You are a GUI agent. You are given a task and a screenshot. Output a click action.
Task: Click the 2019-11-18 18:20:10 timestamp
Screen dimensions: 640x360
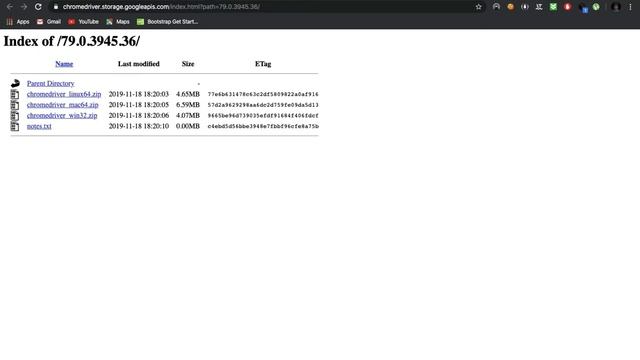point(139,126)
